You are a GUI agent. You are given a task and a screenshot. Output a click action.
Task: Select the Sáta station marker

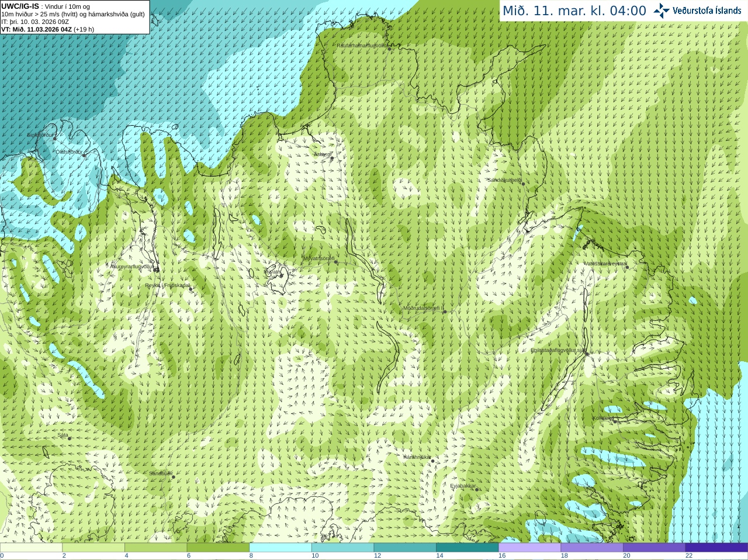[70, 438]
